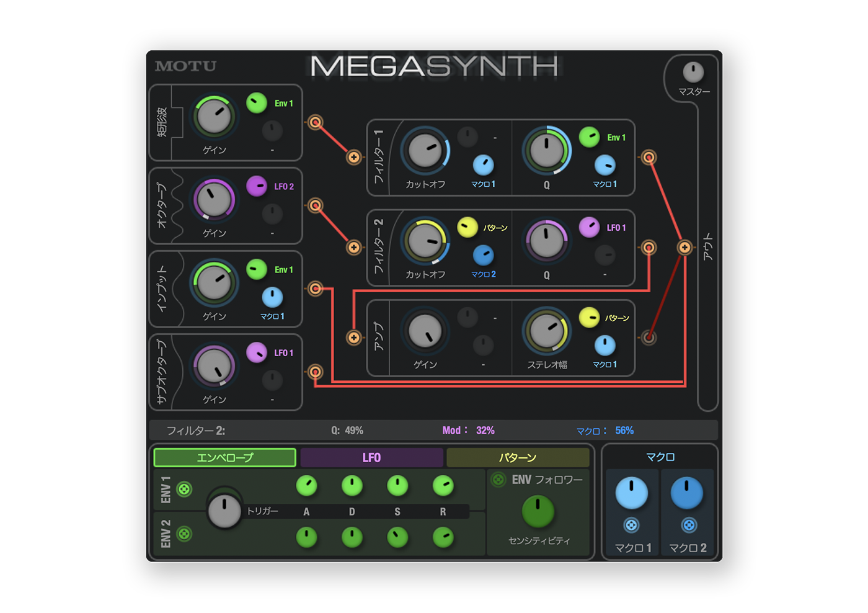Click the green Env 1 knob in フィルター1
The image size is (868, 613).
590,137
